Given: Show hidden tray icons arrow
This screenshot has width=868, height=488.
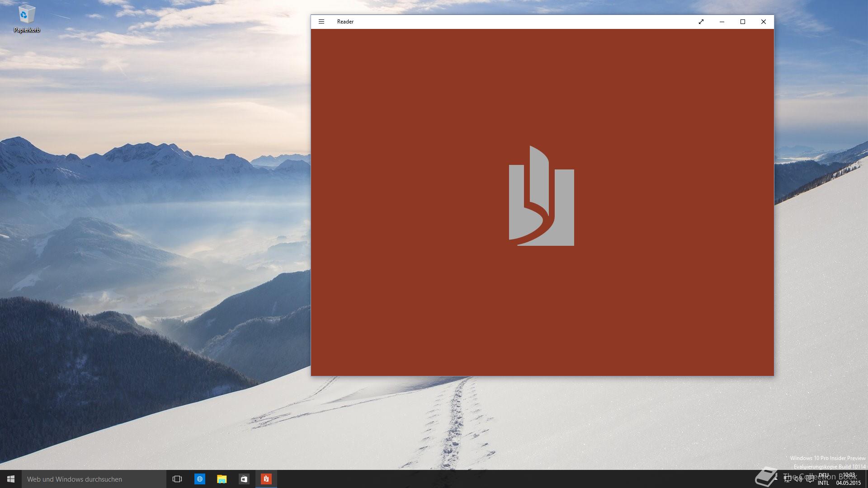Looking at the screenshot, I should pyautogui.click(x=776, y=479).
